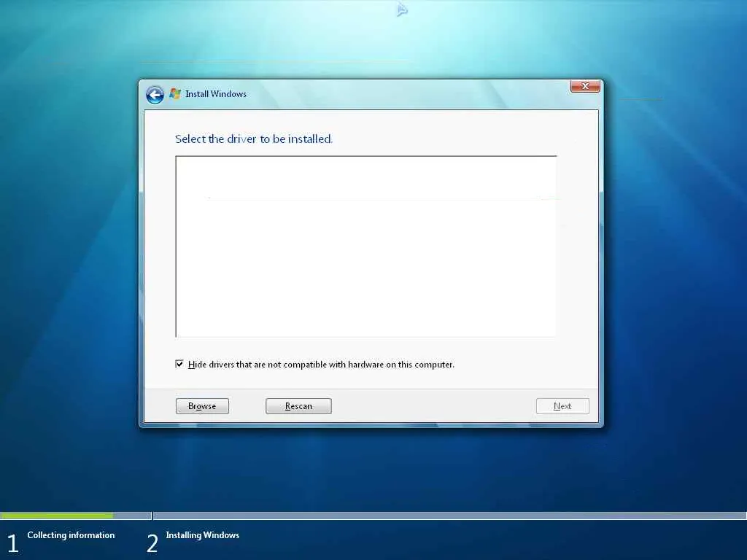The height and width of the screenshot is (560, 747).
Task: Go back with the blue arrow button
Action: pos(155,95)
